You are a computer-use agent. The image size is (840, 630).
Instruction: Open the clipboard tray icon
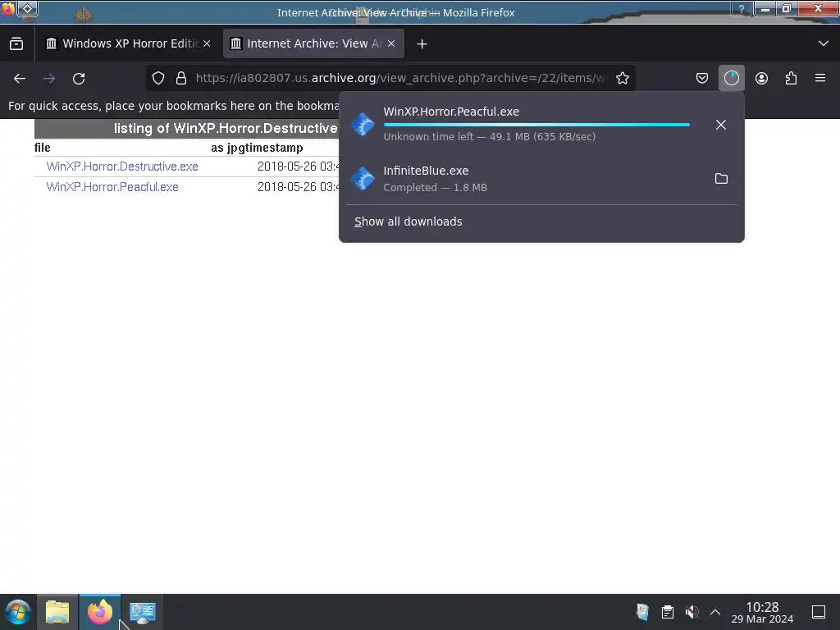click(x=668, y=612)
